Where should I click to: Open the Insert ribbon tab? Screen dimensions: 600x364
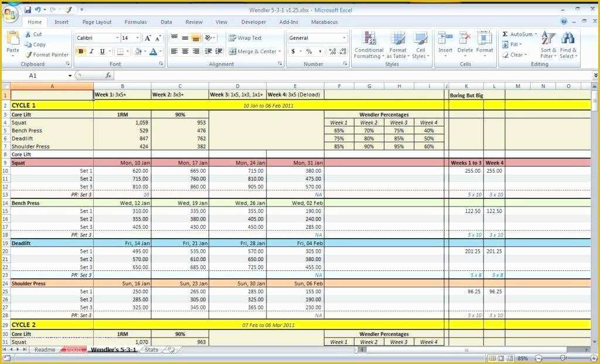[x=61, y=22]
